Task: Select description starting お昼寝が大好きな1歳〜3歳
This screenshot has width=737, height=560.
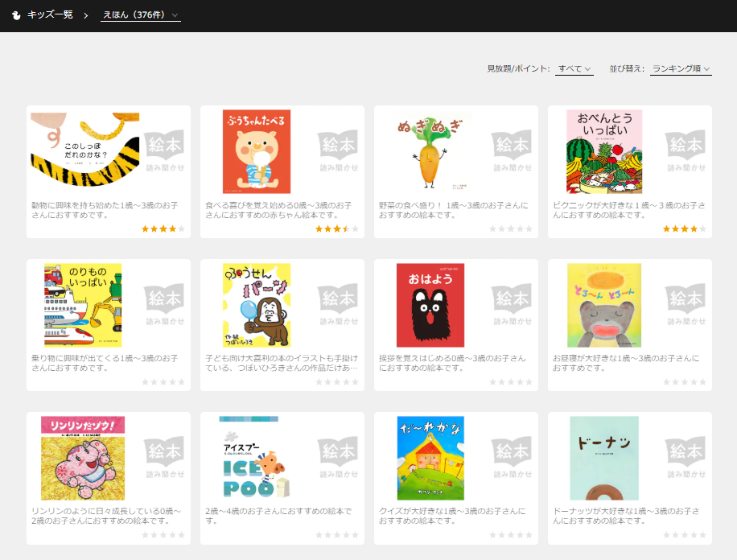Action: pos(626,363)
